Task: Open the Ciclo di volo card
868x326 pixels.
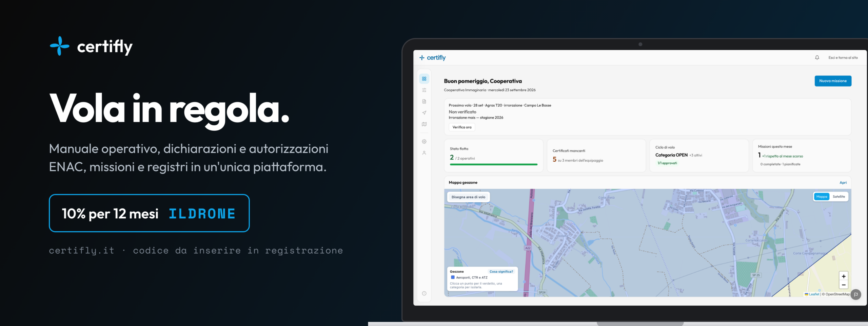Action: [x=699, y=156]
